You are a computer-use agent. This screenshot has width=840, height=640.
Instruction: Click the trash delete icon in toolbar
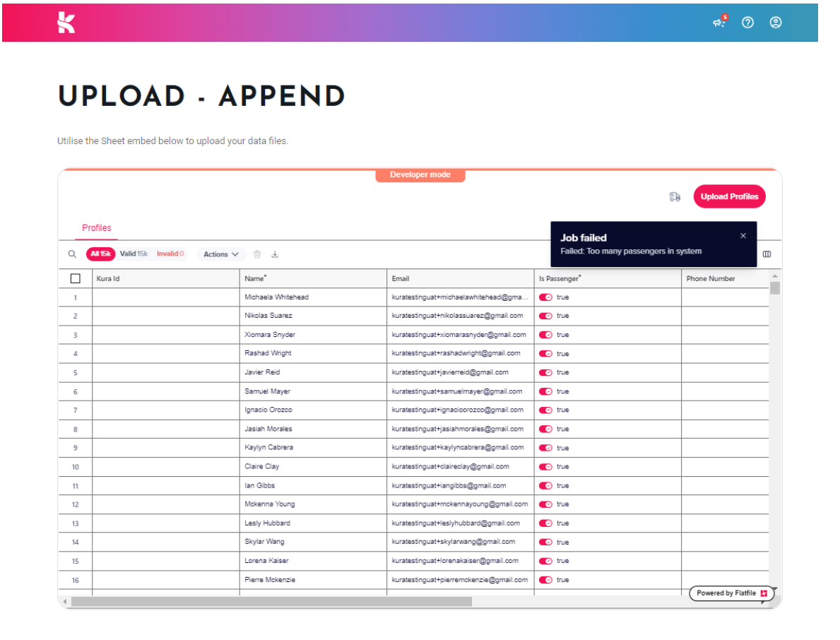point(257,254)
